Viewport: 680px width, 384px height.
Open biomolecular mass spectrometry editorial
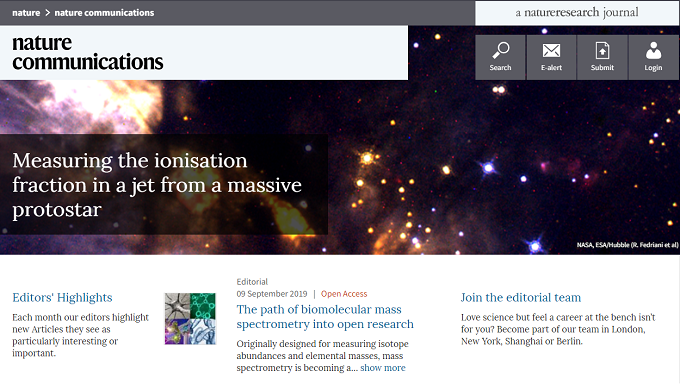click(x=325, y=317)
